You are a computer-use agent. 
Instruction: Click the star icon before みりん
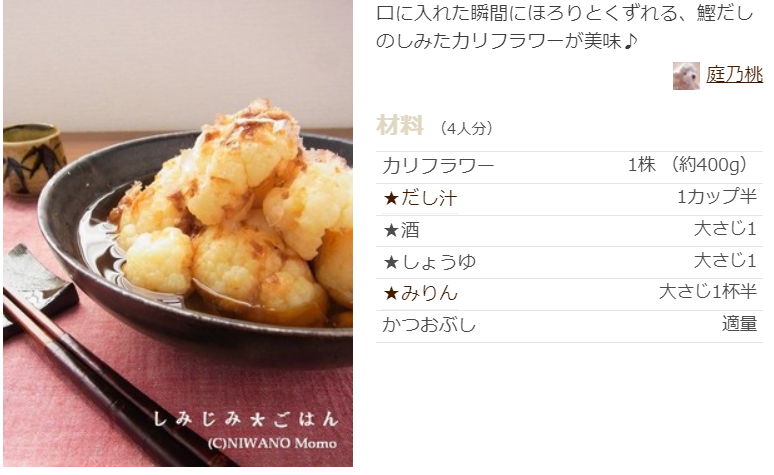tap(391, 294)
